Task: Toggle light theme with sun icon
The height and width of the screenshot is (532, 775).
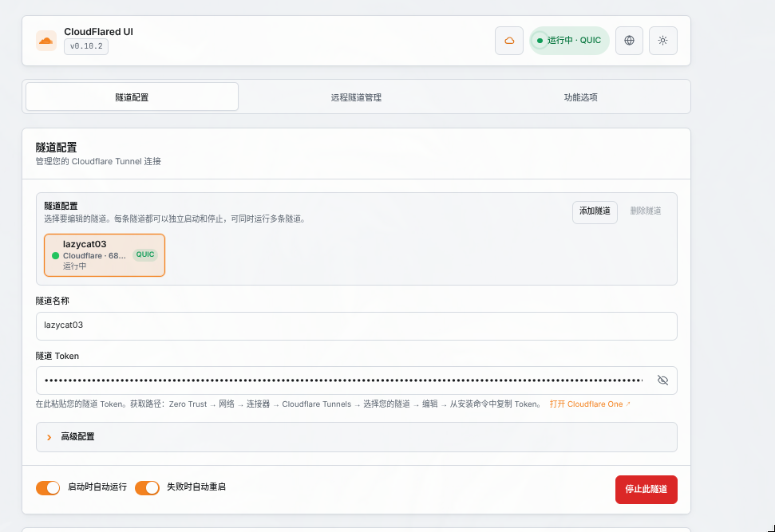Action: tap(662, 41)
